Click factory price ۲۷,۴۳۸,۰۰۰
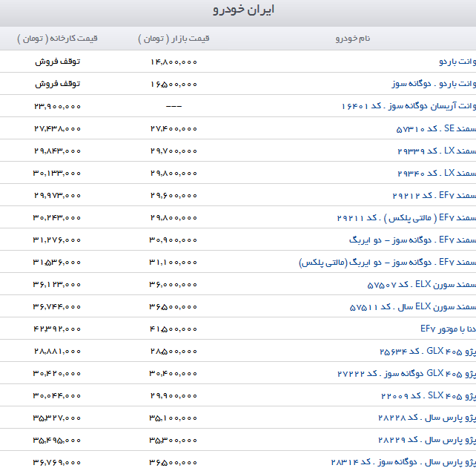Viewport: 476px width, 468px height. [57, 129]
